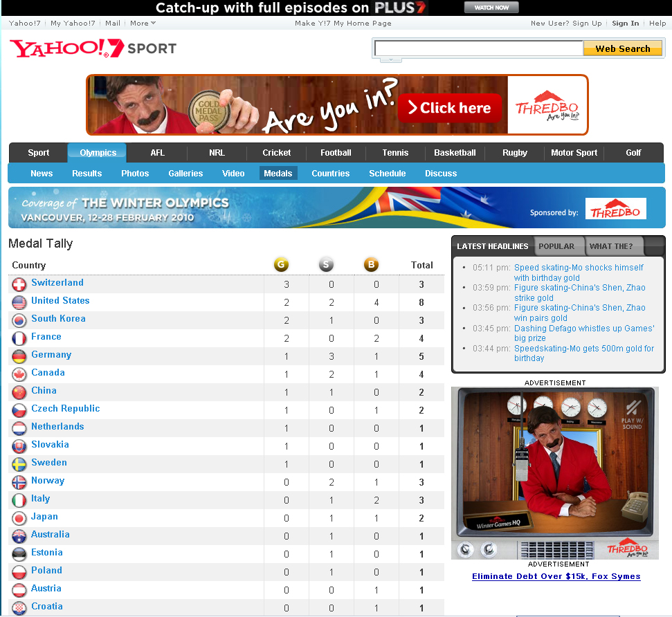672x617 pixels.
Task: Go to the Countries sub-menu
Action: coord(330,173)
